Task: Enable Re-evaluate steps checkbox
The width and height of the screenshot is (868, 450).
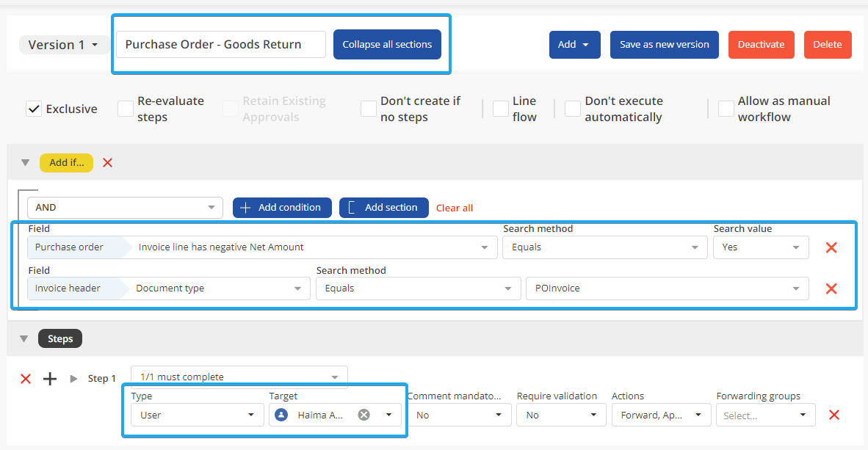Action: (x=126, y=109)
